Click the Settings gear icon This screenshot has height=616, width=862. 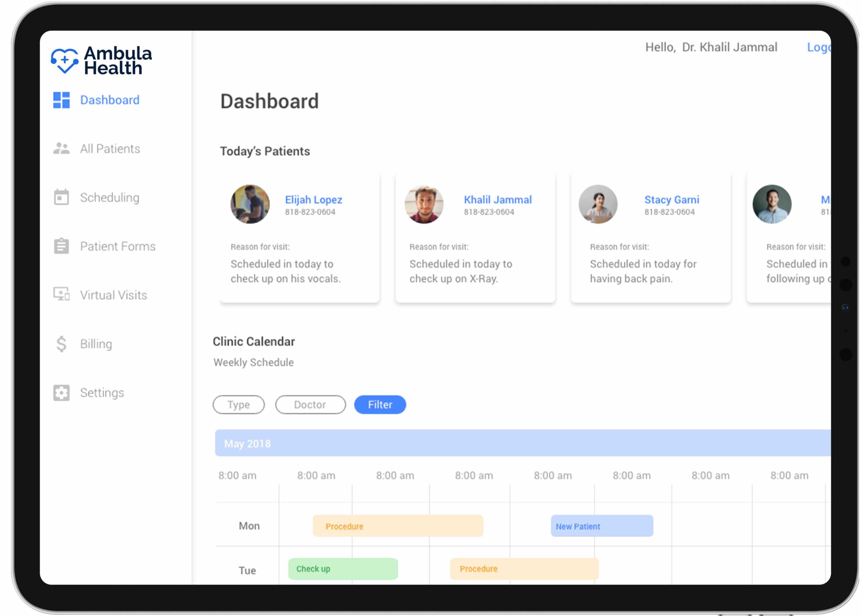[x=61, y=393]
